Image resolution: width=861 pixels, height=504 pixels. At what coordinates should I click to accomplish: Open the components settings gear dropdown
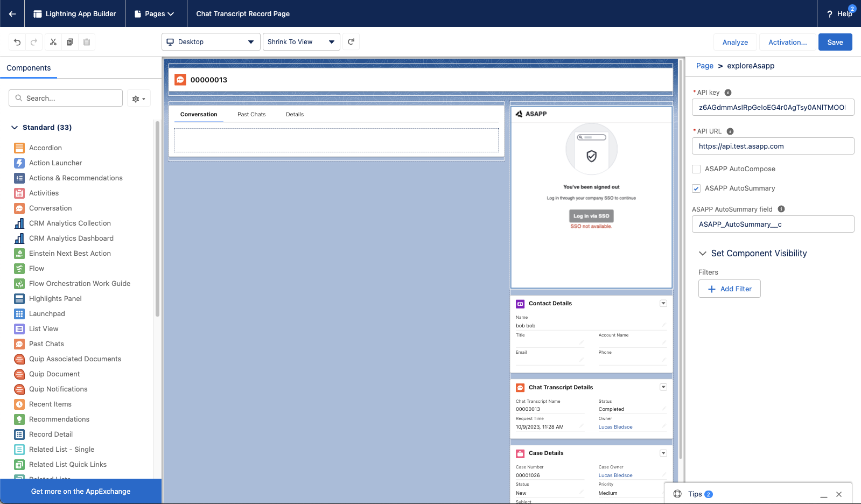pyautogui.click(x=139, y=99)
